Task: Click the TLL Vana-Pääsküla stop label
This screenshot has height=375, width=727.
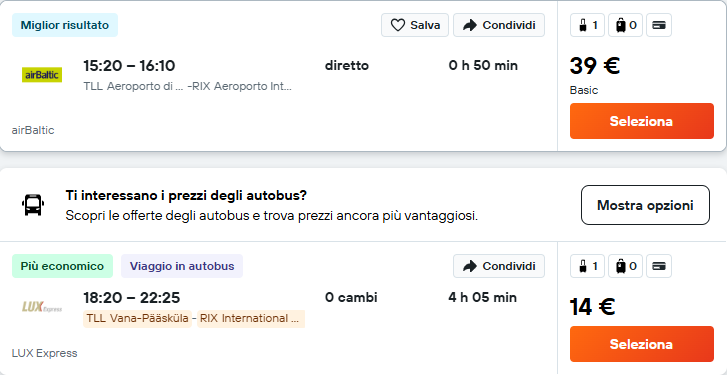Action: 137,318
